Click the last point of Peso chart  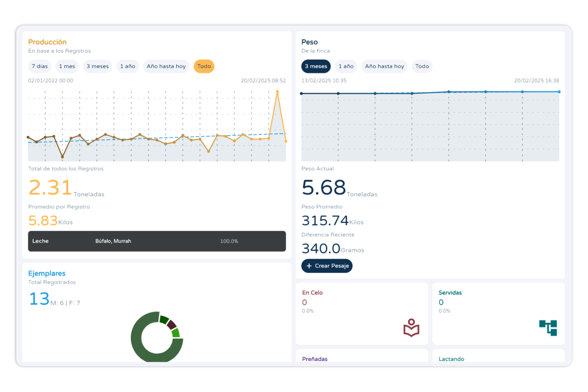559,92
